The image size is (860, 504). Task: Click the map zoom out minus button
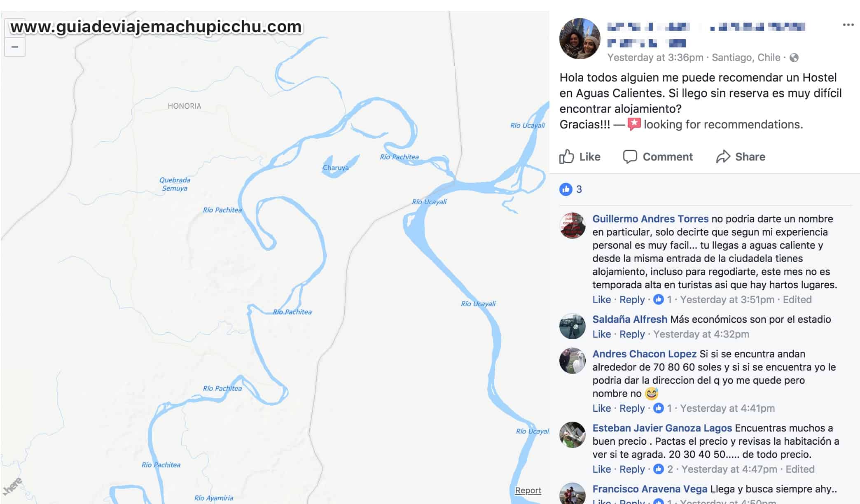[15, 47]
